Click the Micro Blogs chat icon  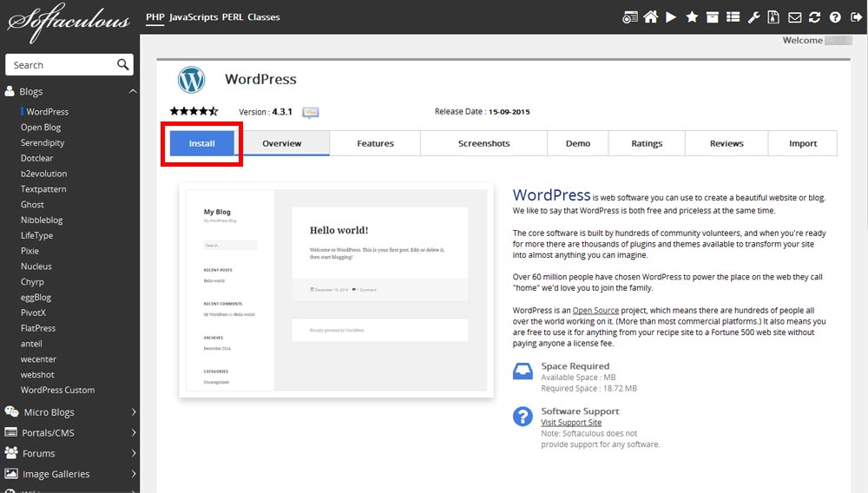click(11, 411)
